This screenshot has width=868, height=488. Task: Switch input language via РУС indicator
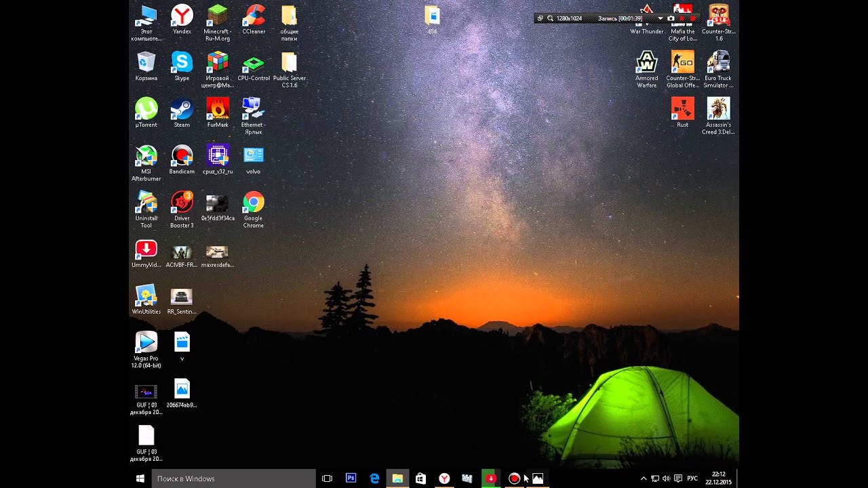692,479
